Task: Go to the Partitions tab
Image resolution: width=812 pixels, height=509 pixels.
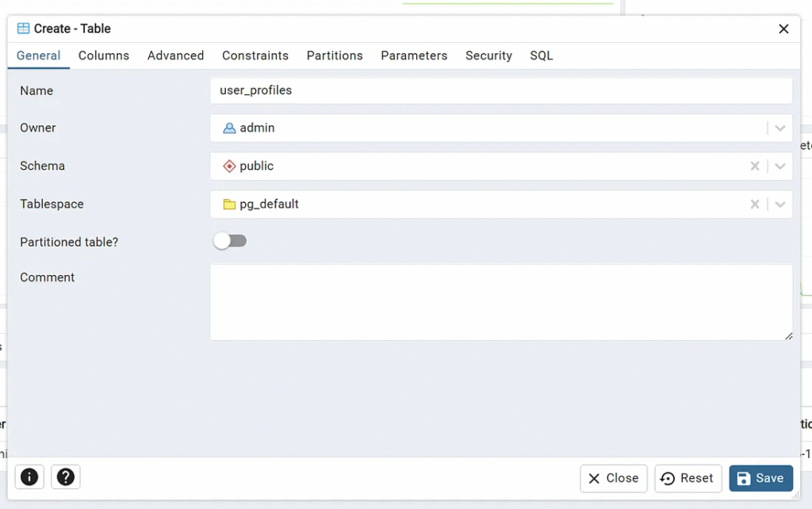Action: 335,56
